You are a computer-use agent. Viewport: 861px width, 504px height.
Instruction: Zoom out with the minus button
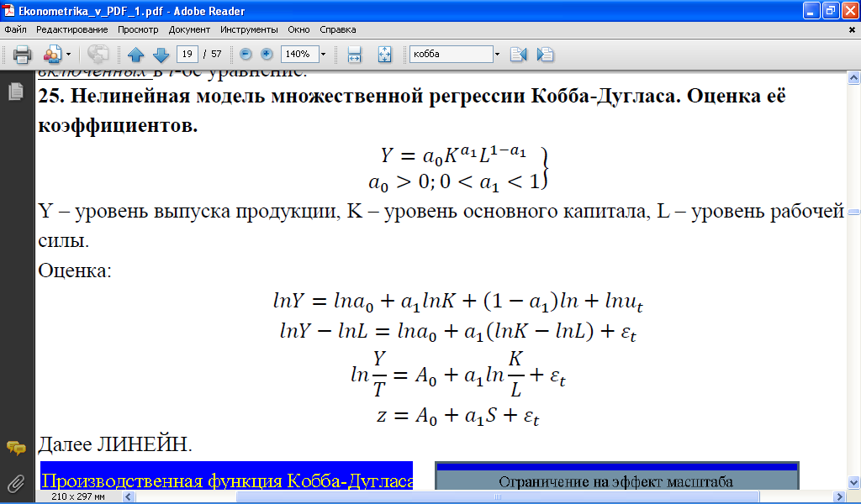(246, 54)
